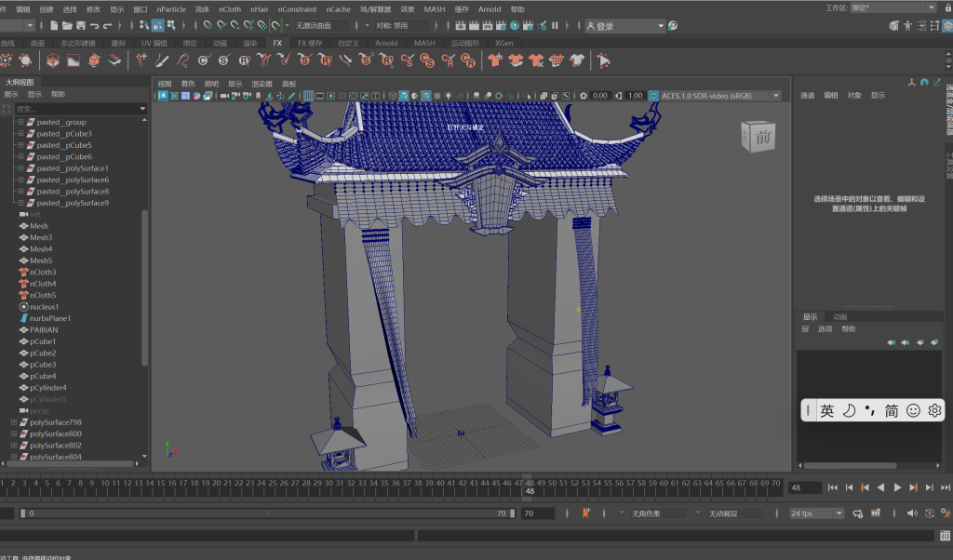The image size is (953, 560).
Task: Expand the polySurface798 node
Action: [13, 422]
